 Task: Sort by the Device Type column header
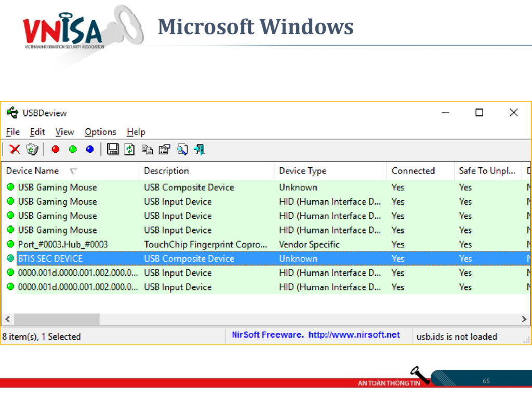click(330, 170)
